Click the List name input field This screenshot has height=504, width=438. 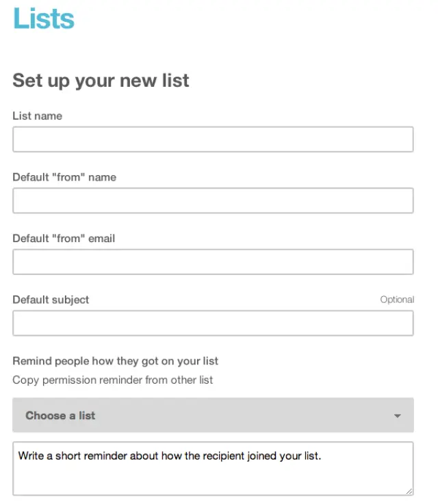[213, 140]
